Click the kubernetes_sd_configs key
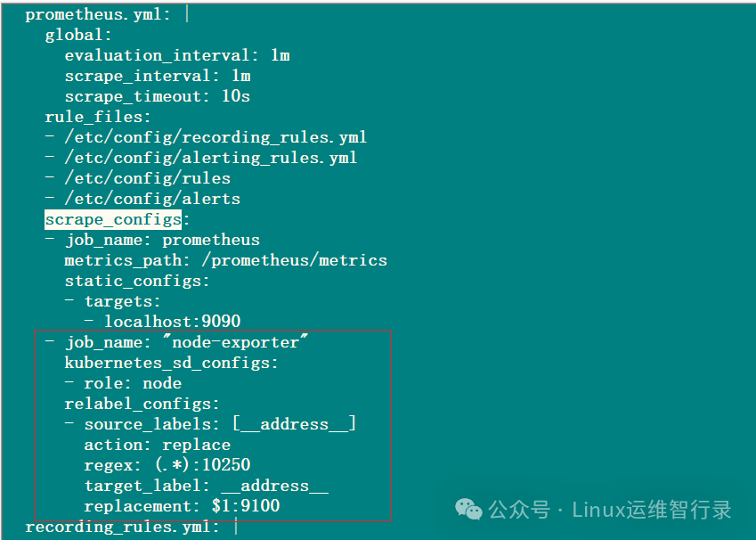 pos(172,363)
